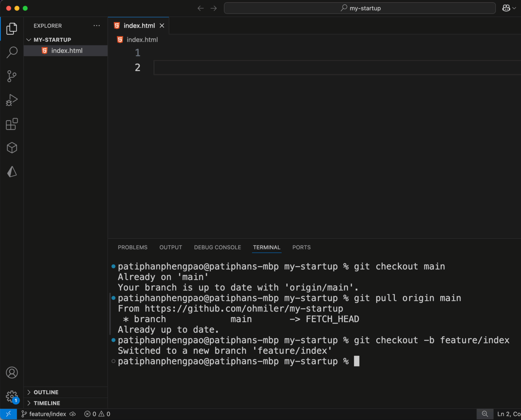Open the Explorer view in the activity bar
Screen dimensions: 521x420
click(12, 28)
